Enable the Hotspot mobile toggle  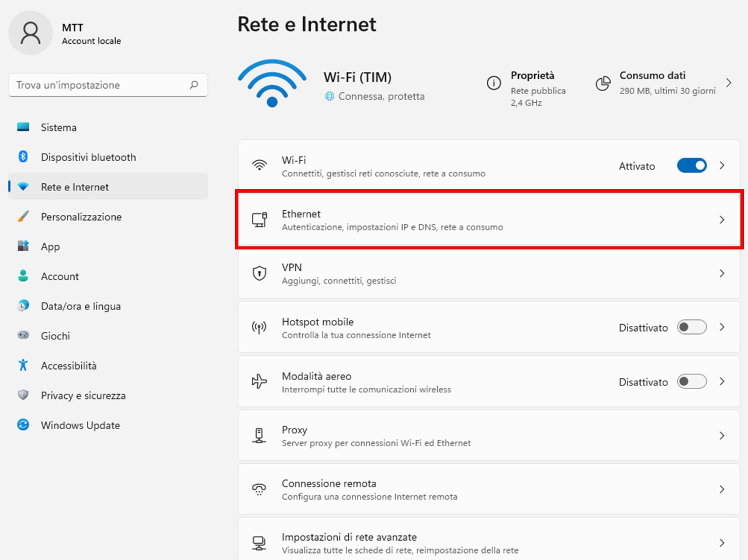click(x=692, y=327)
